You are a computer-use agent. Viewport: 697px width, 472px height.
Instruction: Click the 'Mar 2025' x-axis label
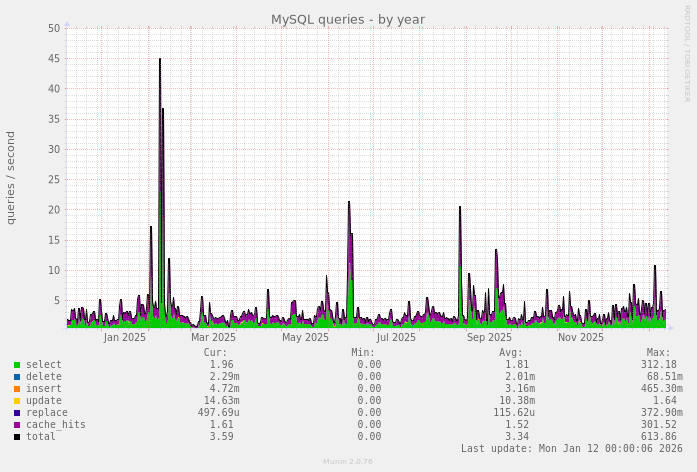point(213,338)
